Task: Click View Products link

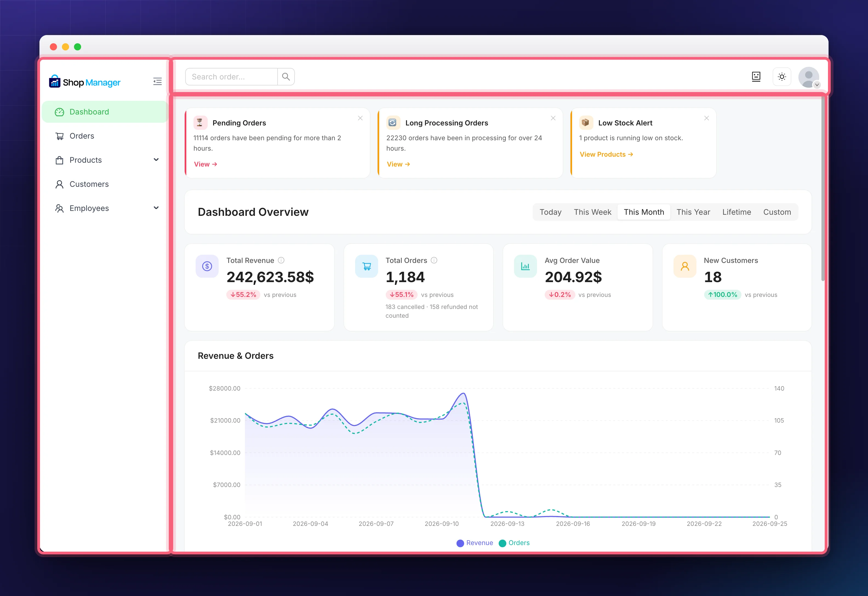Action: (606, 154)
